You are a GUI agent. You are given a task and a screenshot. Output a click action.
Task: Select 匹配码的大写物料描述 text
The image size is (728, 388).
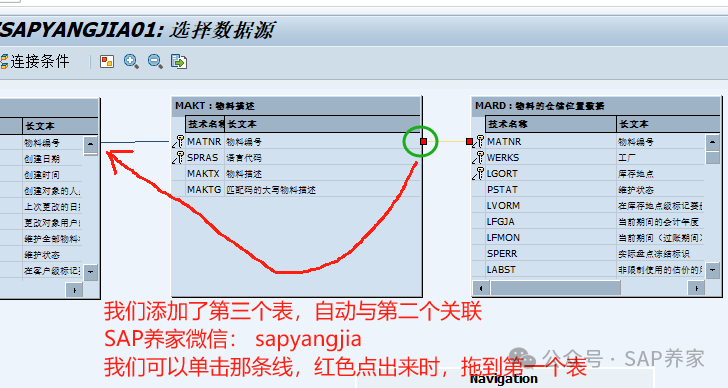click(x=271, y=190)
